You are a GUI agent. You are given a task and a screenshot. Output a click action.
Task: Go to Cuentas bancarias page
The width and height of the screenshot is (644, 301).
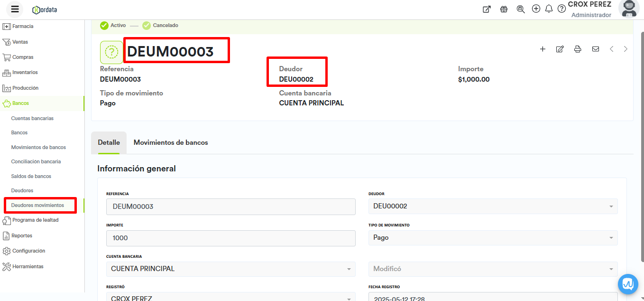32,118
